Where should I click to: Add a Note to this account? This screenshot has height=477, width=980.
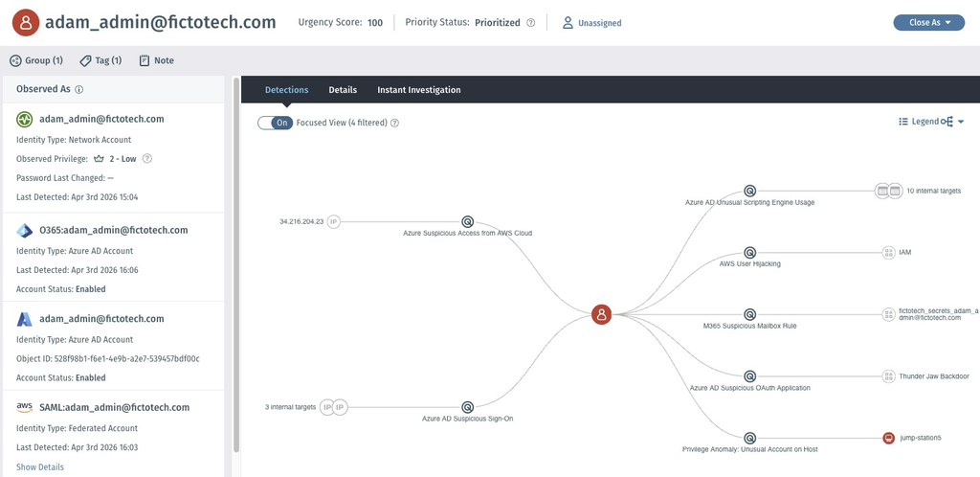156,60
